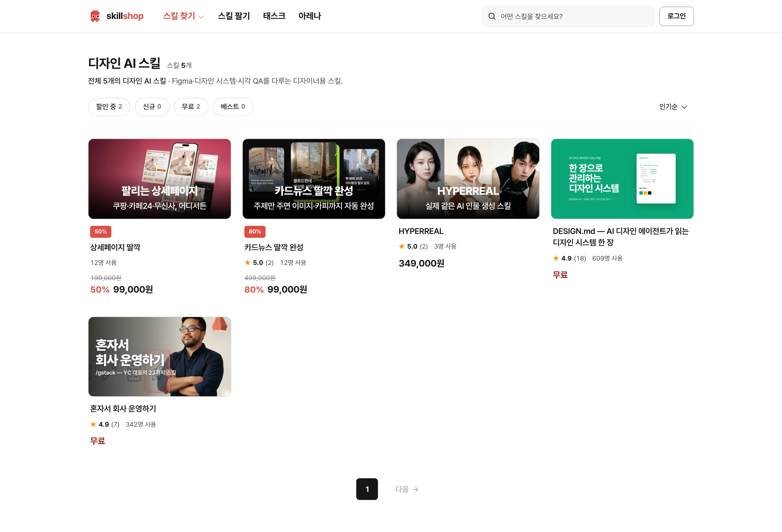Click 무료 price under DESIGN.md card

pyautogui.click(x=560, y=275)
